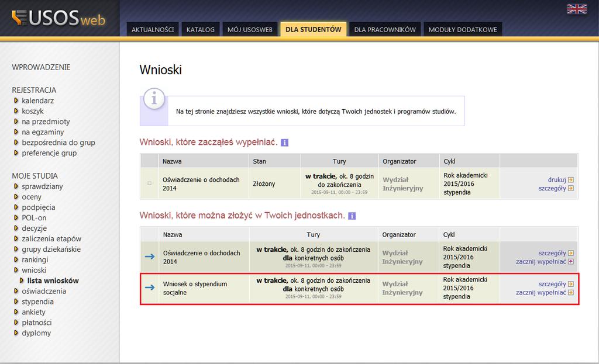Screen dimensions: 599x364
Task: Go to sprawdziany in sidebar
Action: click(x=42, y=186)
